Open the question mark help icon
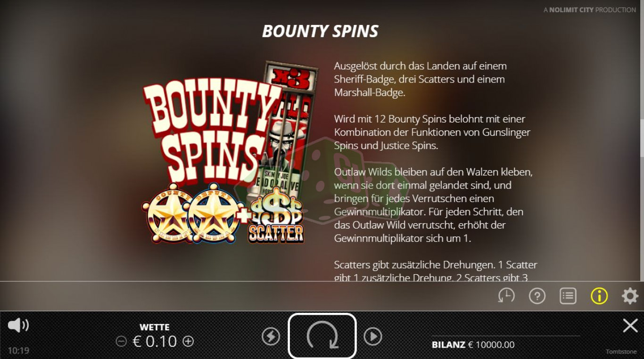 click(537, 296)
